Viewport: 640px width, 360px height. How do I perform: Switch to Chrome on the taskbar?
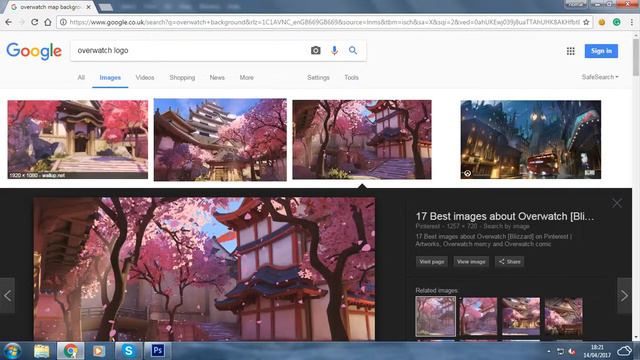click(x=71, y=351)
